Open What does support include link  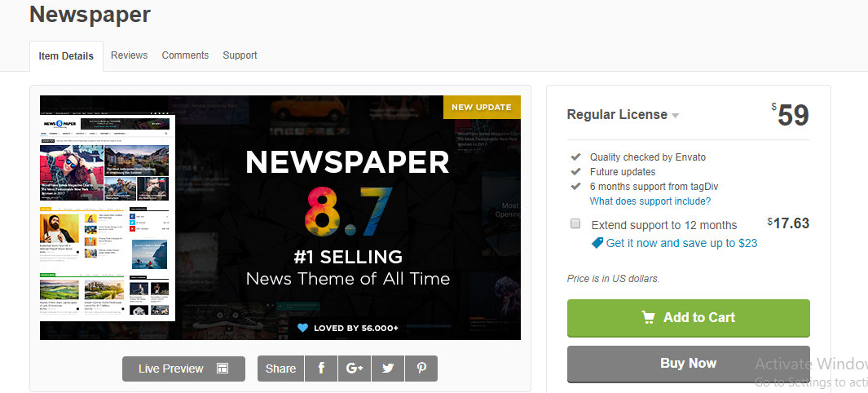tap(650, 201)
